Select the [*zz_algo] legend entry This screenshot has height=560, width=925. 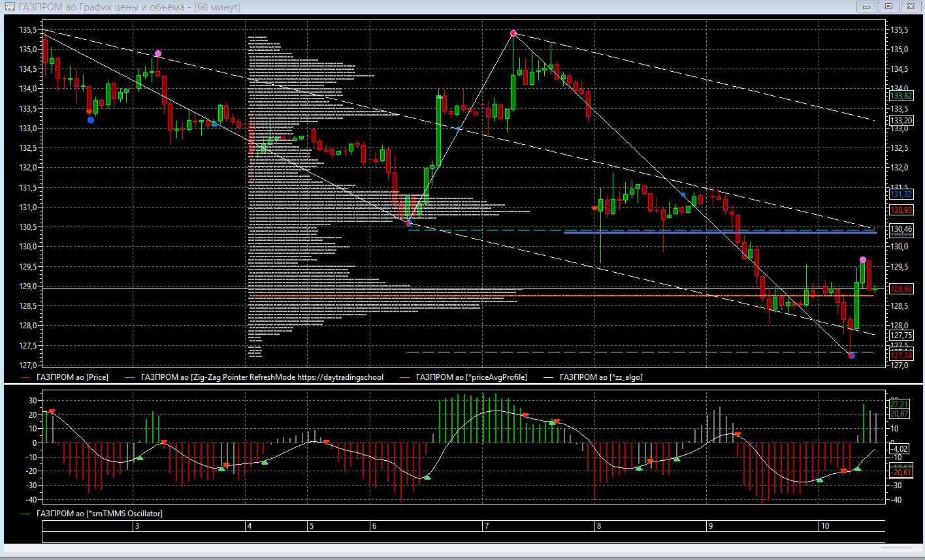(x=600, y=377)
